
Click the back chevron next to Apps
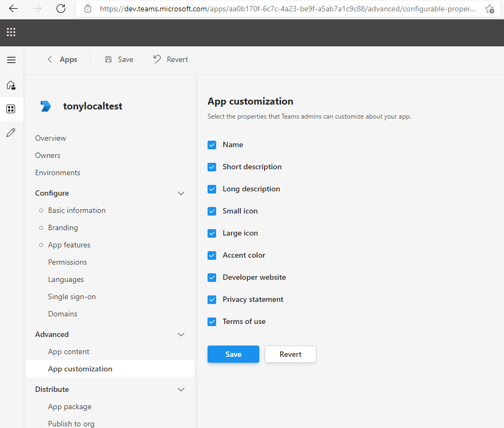click(50, 59)
